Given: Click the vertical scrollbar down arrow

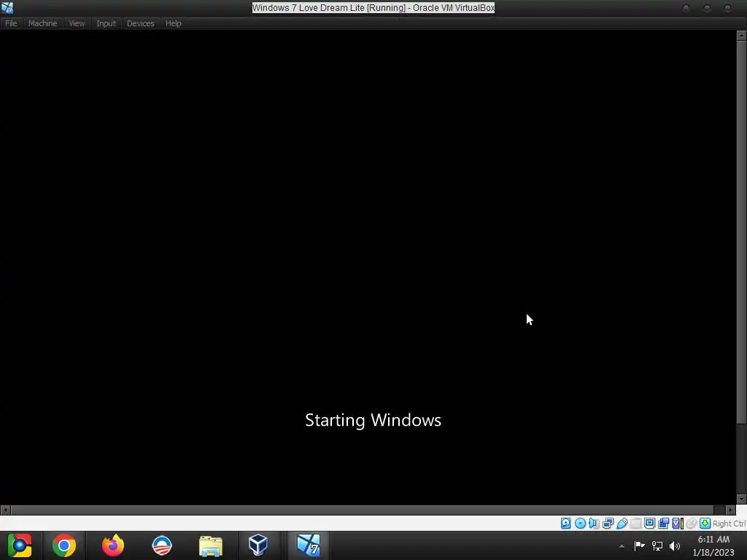Looking at the screenshot, I should point(741,499).
